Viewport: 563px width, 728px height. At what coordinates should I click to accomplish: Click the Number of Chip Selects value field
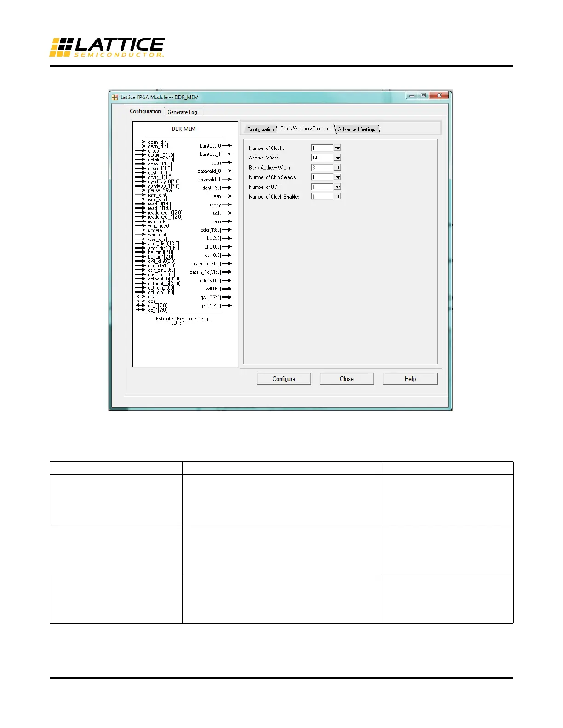(322, 177)
